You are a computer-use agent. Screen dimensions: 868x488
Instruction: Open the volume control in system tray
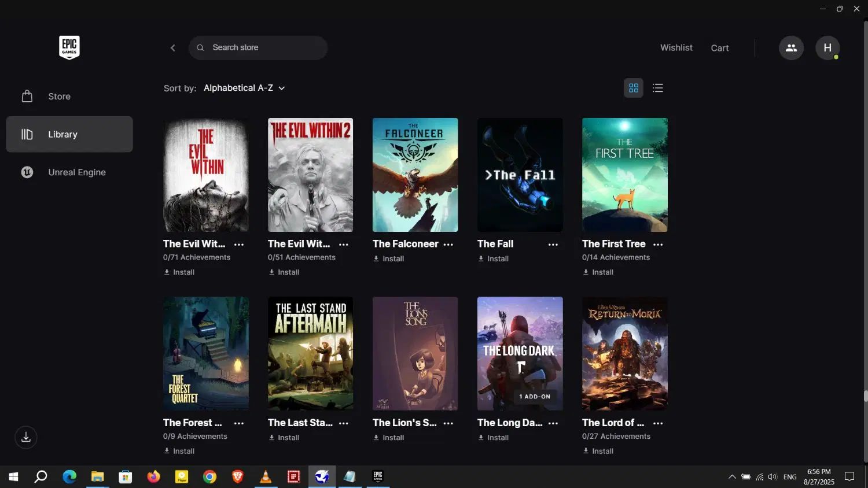(x=773, y=477)
